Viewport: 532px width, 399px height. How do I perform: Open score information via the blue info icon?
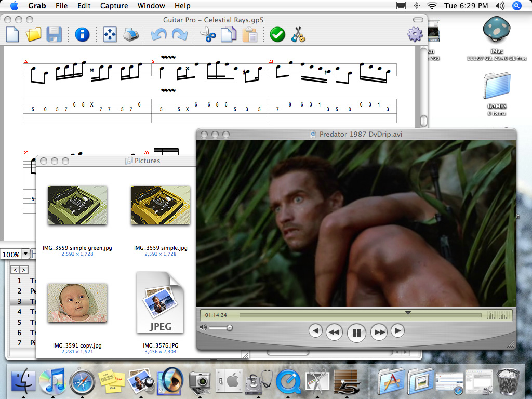82,35
